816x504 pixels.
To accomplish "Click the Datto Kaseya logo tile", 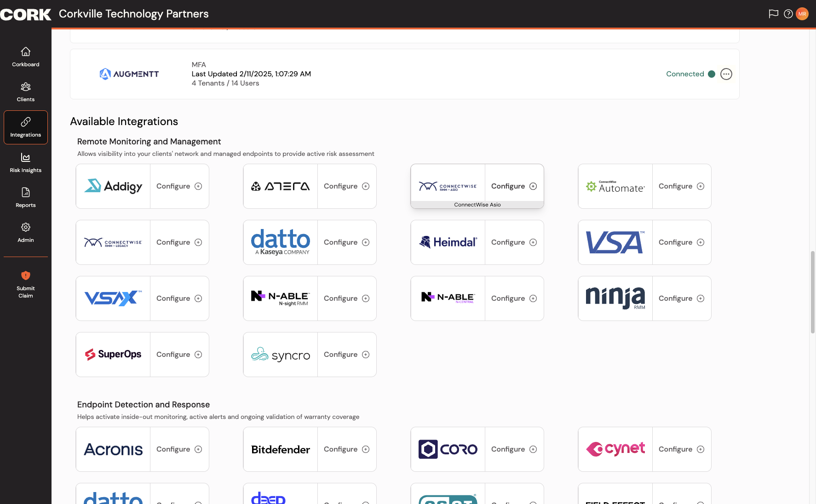I will pyautogui.click(x=281, y=242).
